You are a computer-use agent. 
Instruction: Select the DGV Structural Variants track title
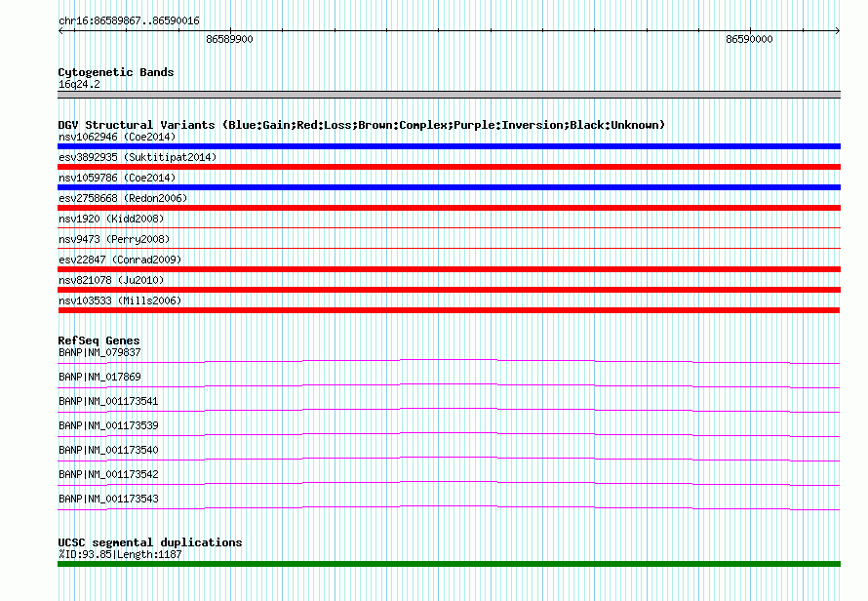(x=362, y=125)
